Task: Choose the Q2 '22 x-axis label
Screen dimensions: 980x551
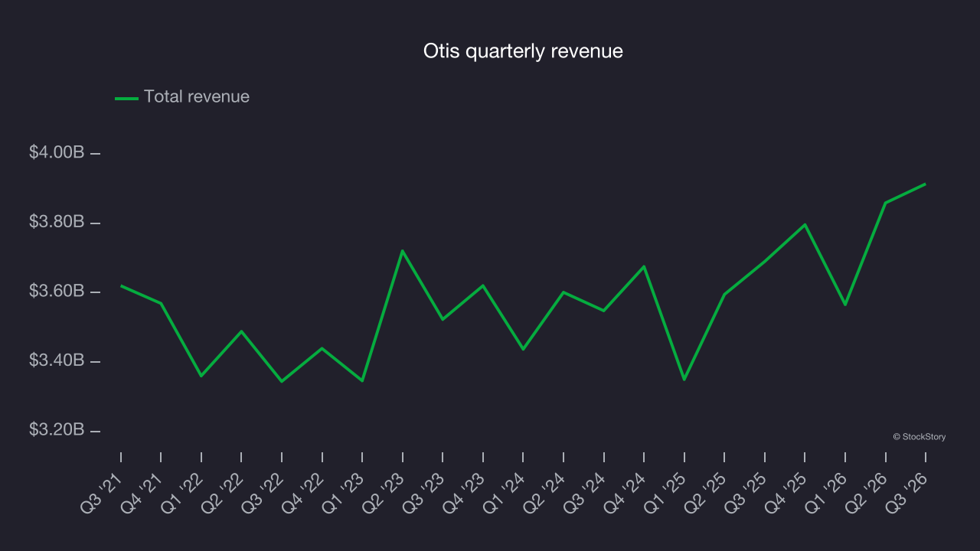Action: tap(222, 492)
